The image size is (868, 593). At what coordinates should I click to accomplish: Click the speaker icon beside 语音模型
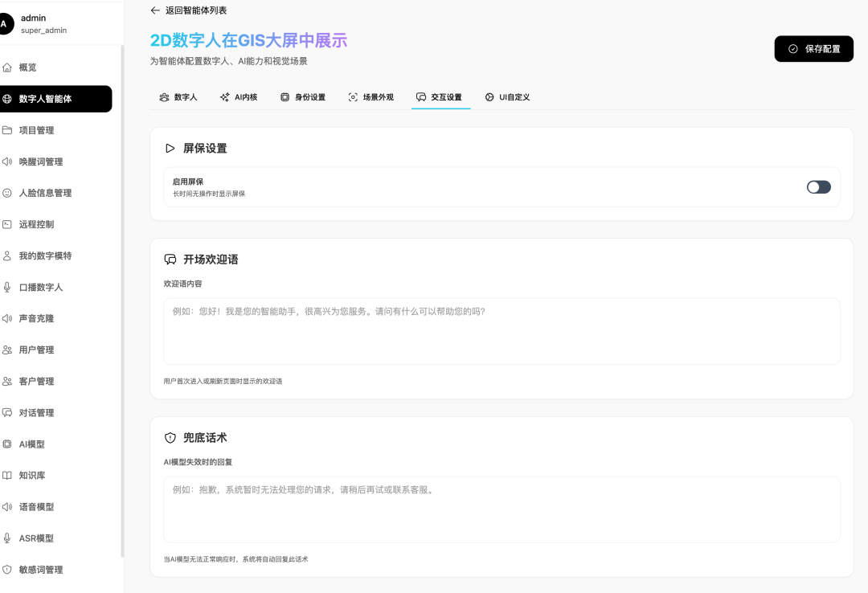click(7, 507)
